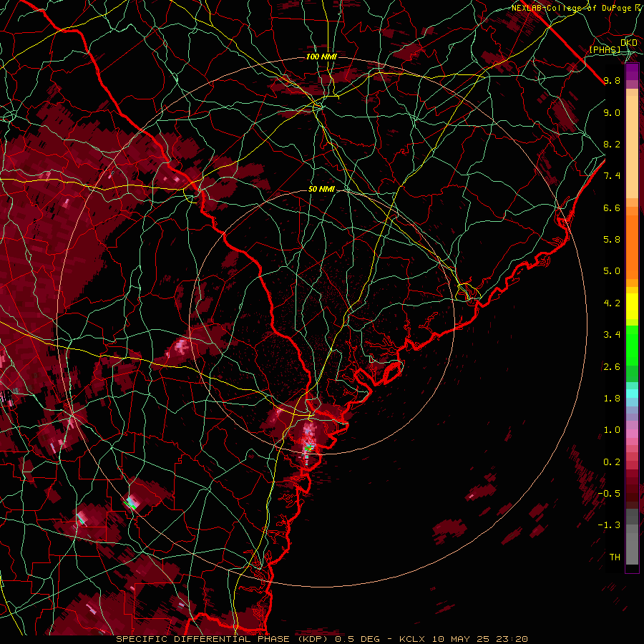The image size is (644, 644).
Task: Click the "6.6" scale value
Action: click(612, 208)
